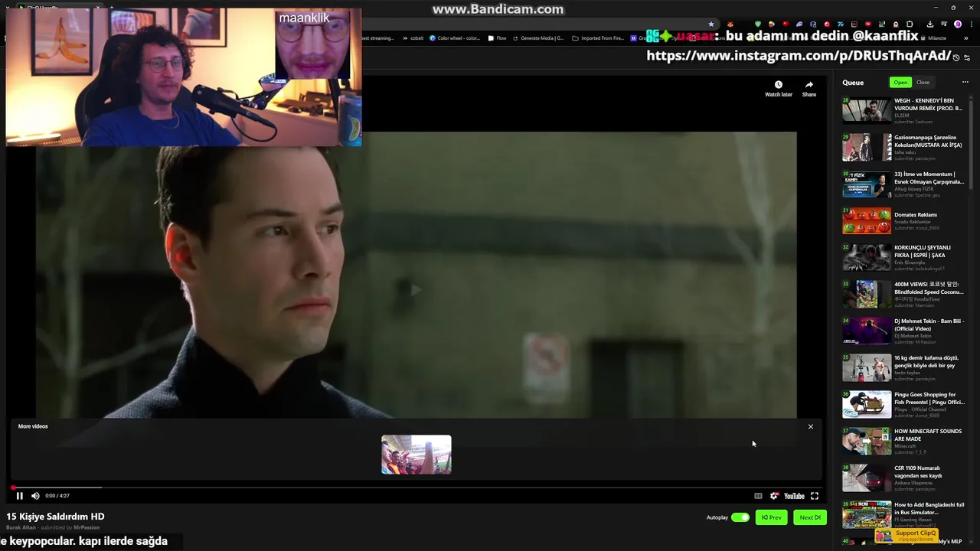Open the browser Extensions puzzle icon
The width and height of the screenshot is (980, 551).
coord(910,24)
